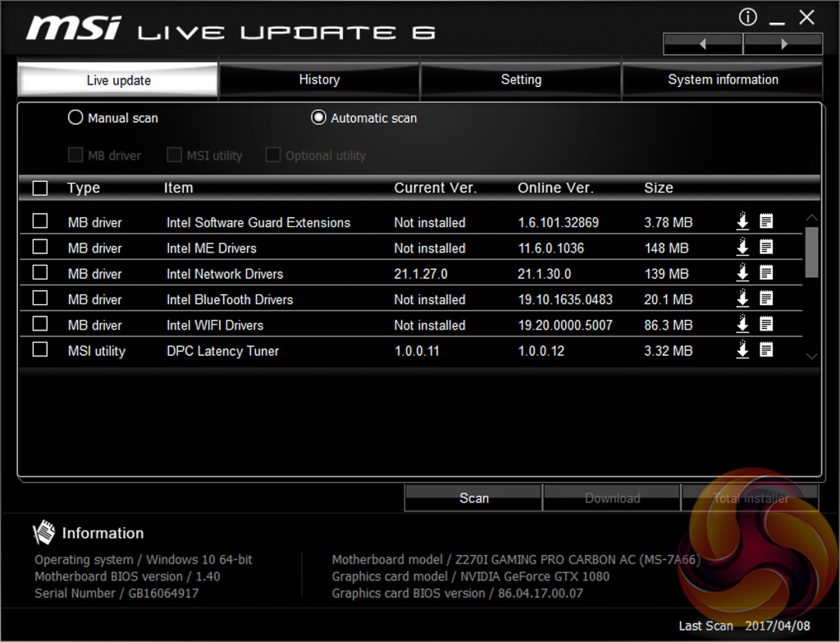Open the info notes icon for Intel WIFI Drivers
Viewport: 840px width, 642px height.
766,324
